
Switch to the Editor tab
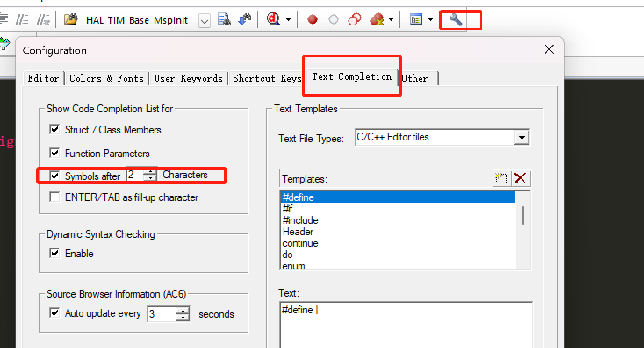point(43,78)
